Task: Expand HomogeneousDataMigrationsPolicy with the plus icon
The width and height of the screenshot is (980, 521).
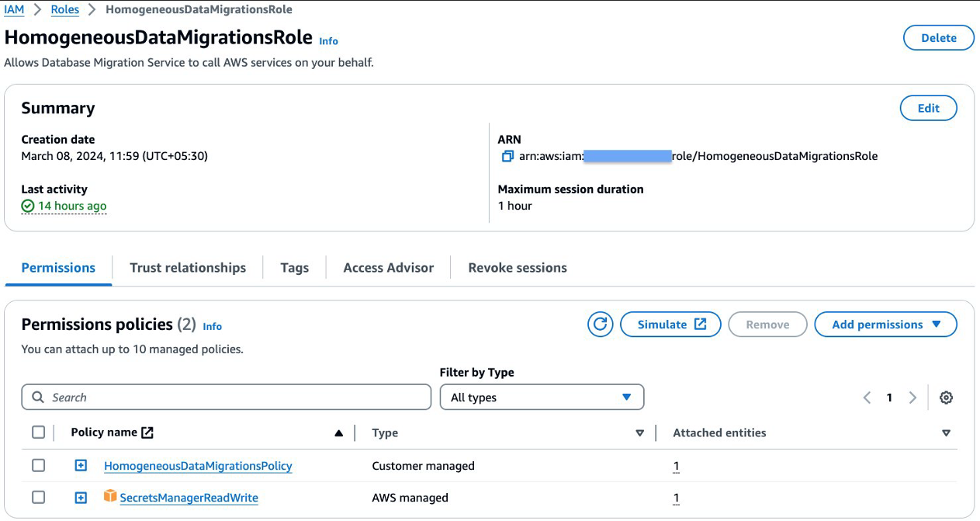Action: pos(81,466)
